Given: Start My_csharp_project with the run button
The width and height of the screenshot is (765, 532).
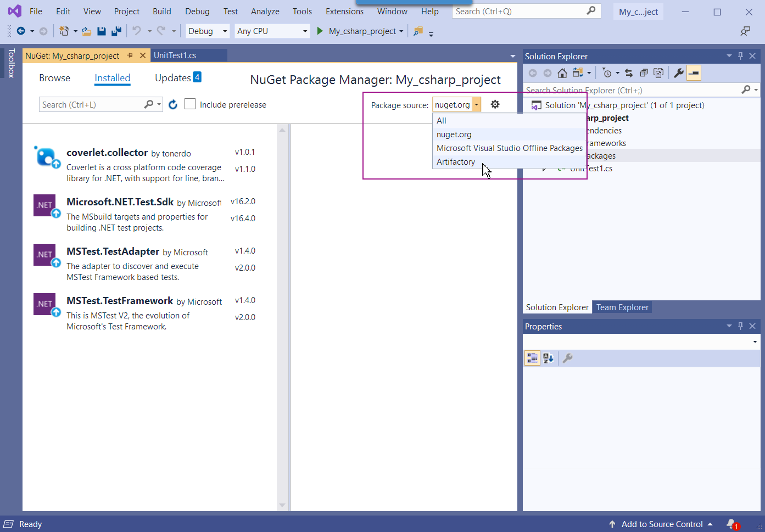Looking at the screenshot, I should (320, 31).
